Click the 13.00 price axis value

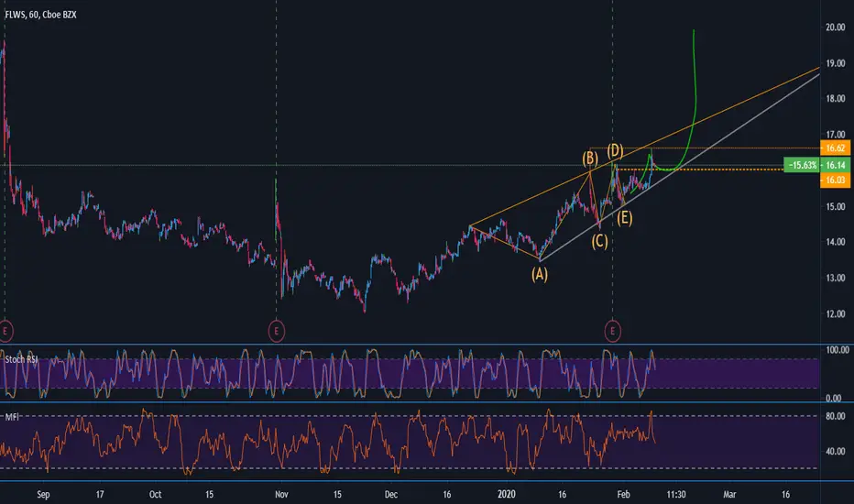pyautogui.click(x=835, y=278)
